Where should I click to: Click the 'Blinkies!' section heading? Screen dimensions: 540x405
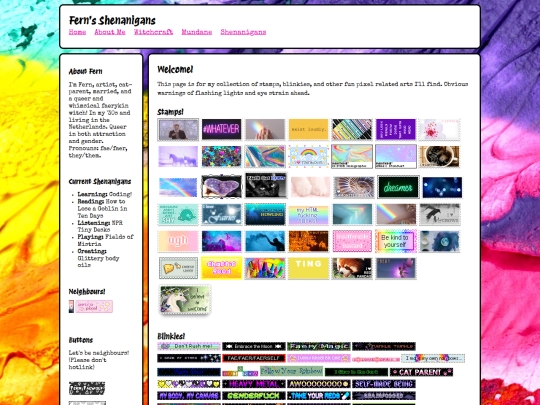tap(171, 336)
